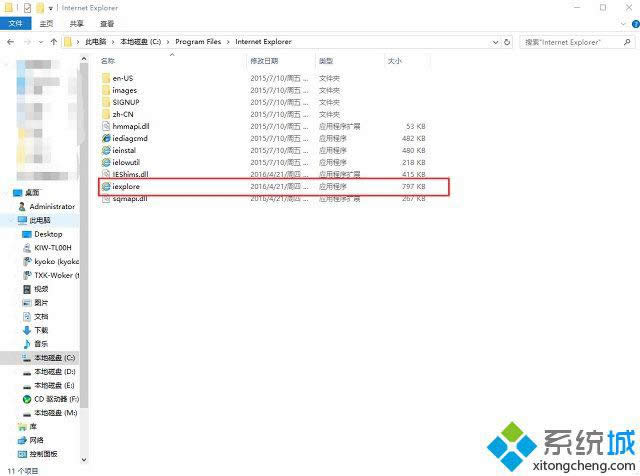This screenshot has width=640, height=476.
Task: Click navigation pane scrollbar up arrow
Action: tap(84, 59)
